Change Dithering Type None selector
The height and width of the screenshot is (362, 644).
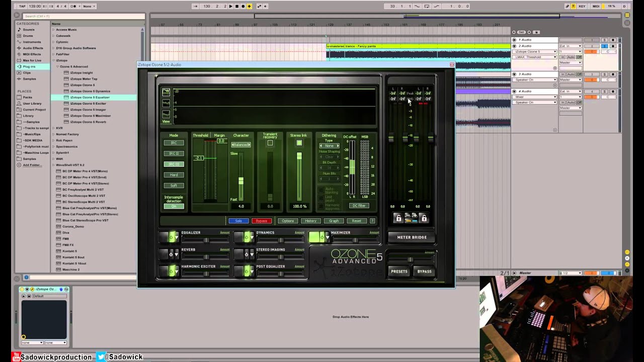coord(329,146)
